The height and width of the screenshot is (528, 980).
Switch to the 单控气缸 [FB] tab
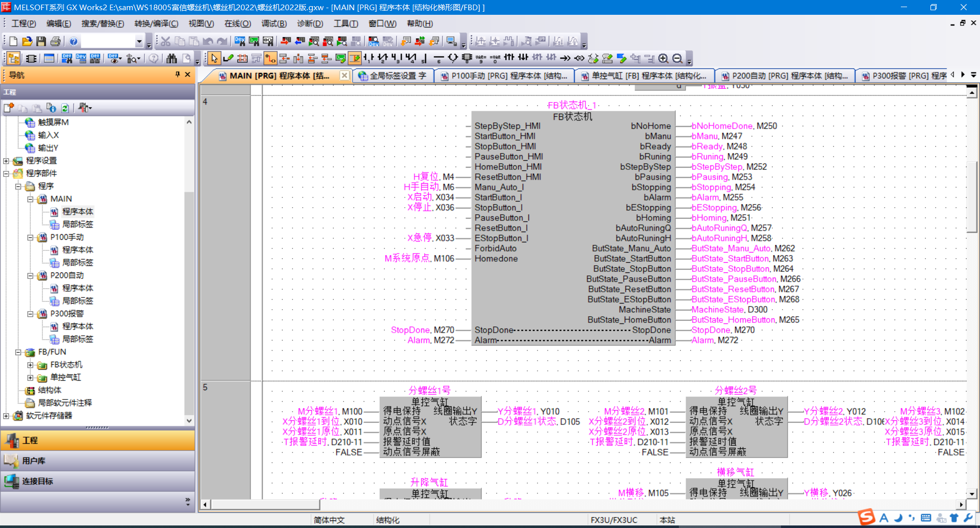pos(645,76)
